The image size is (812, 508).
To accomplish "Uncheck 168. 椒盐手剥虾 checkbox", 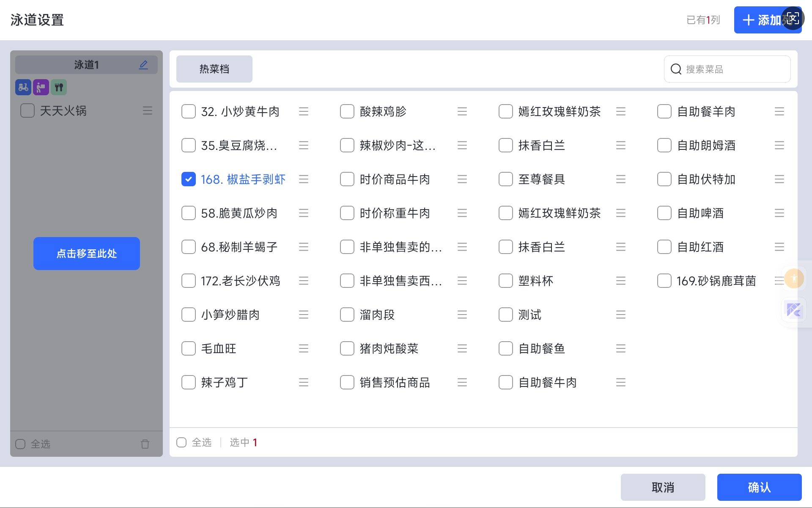I will coord(189,179).
